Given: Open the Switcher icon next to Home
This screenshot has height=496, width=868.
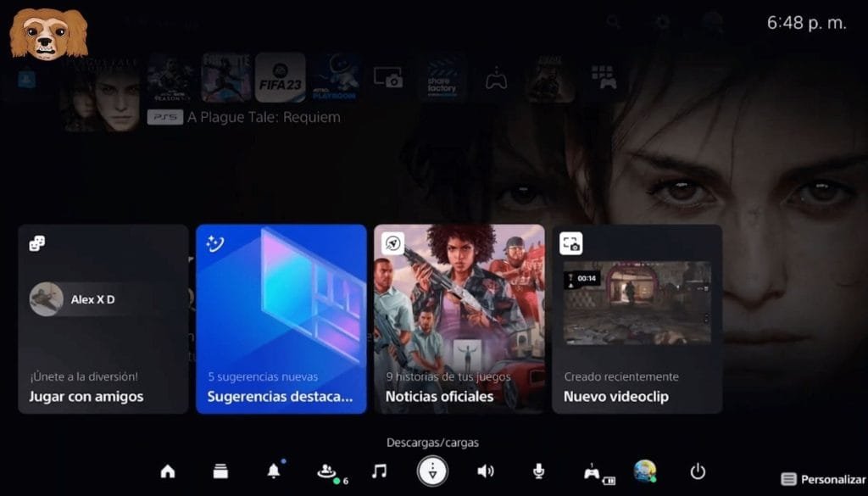Looking at the screenshot, I should click(220, 471).
